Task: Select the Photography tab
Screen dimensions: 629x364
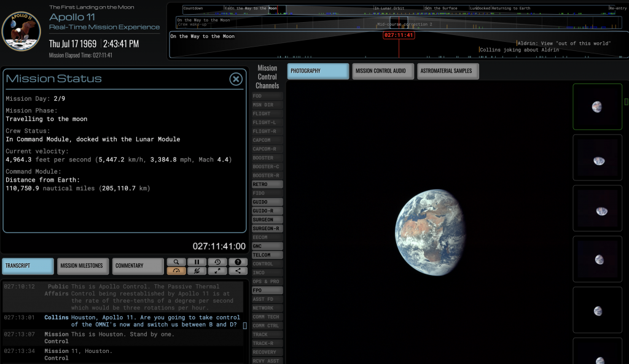Action: (x=318, y=71)
